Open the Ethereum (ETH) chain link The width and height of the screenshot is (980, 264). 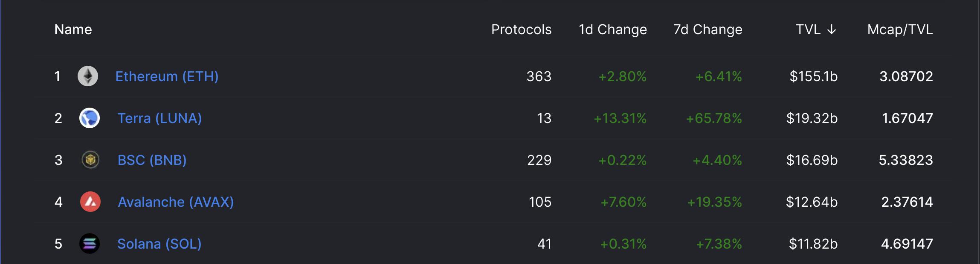click(x=167, y=76)
